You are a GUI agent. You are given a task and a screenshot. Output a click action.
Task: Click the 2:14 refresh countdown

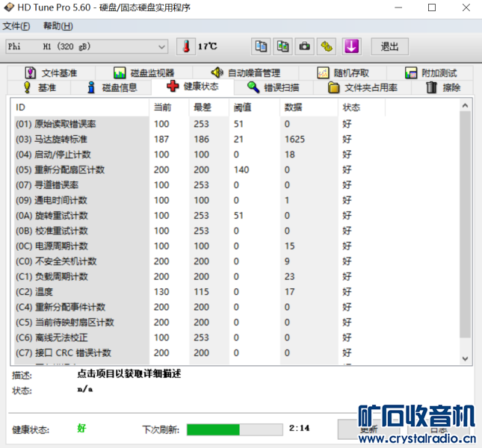(299, 428)
